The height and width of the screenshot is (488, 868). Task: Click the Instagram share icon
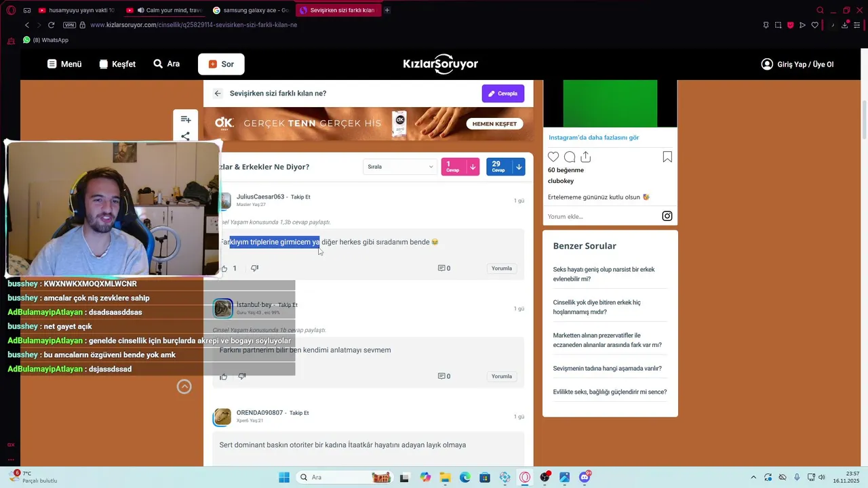(586, 157)
